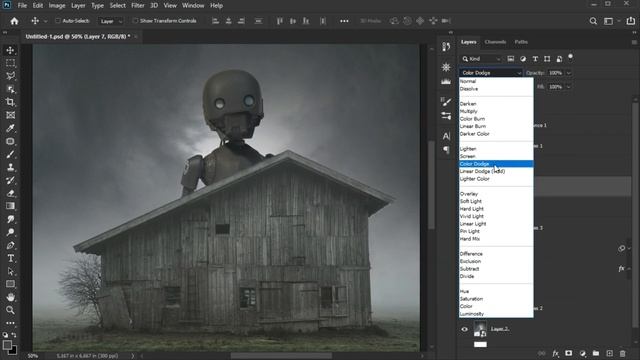Image resolution: width=640 pixels, height=360 pixels.
Task: Toggle shape layer filter
Action: coord(547,59)
